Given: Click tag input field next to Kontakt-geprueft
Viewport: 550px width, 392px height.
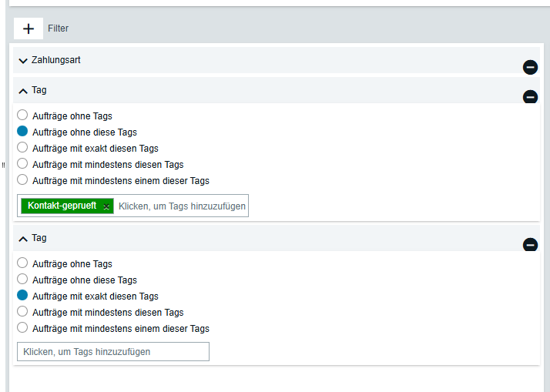Looking at the screenshot, I should (181, 206).
